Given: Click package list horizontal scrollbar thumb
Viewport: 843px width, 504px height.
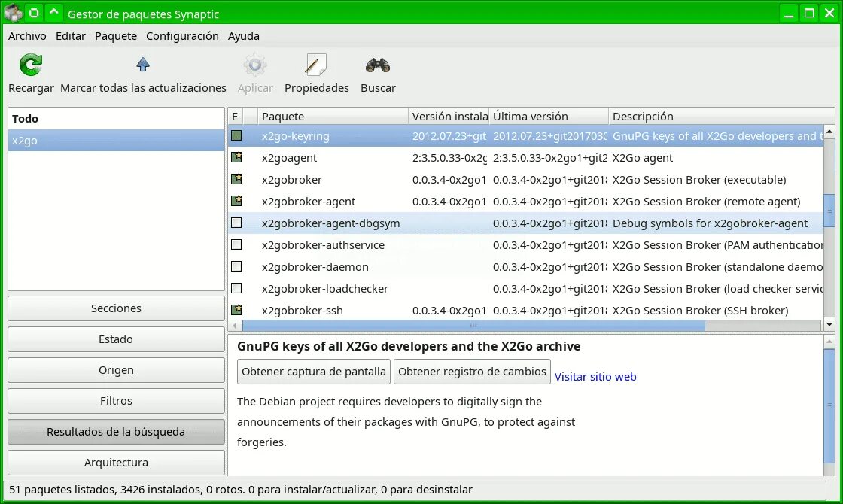Looking at the screenshot, I should coord(473,326).
